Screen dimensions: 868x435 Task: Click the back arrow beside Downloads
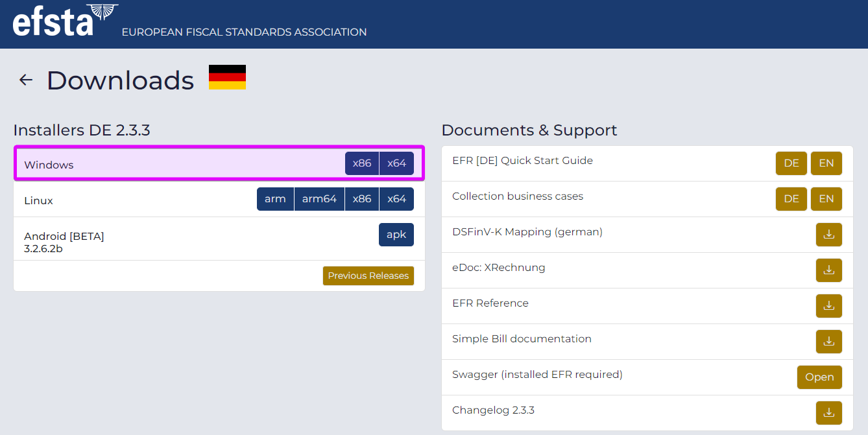26,80
